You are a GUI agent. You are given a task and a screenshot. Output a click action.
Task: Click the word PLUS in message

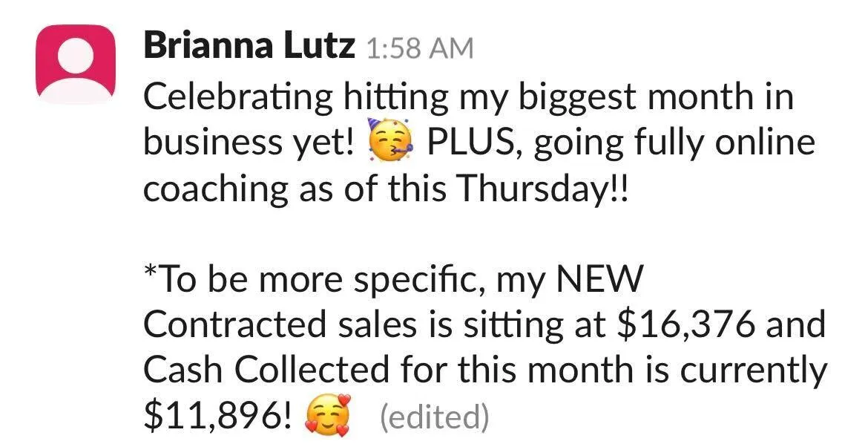click(473, 143)
